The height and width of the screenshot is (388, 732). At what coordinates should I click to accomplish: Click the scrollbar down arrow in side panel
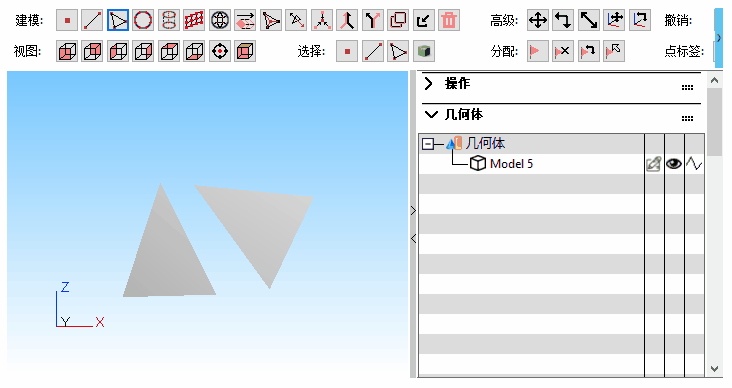[x=714, y=369]
